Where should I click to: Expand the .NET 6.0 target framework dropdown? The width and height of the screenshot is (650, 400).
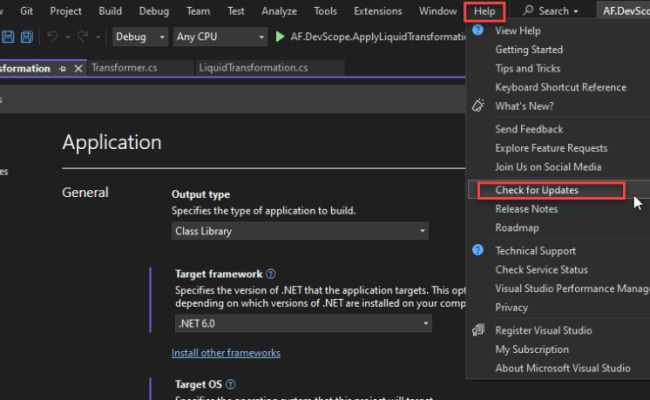click(x=303, y=323)
